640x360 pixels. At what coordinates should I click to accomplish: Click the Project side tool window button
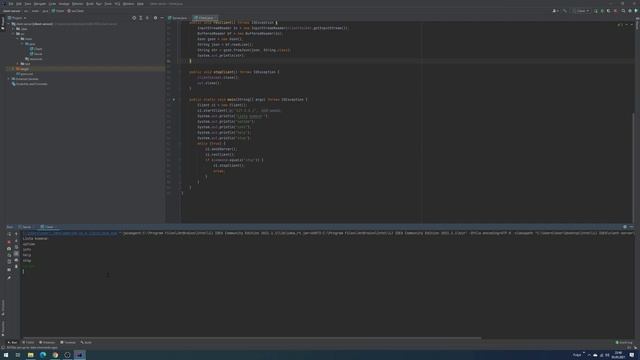pos(2,22)
